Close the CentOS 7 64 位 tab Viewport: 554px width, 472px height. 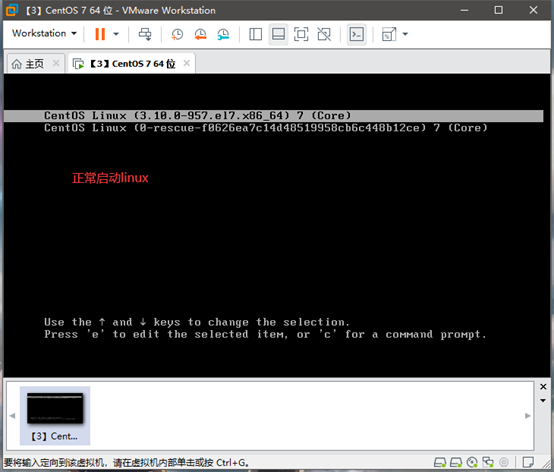click(187, 63)
